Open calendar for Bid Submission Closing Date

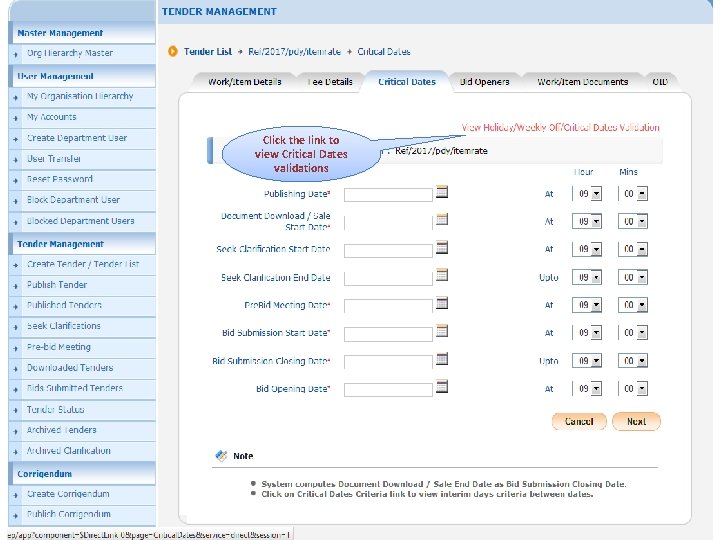tap(442, 359)
